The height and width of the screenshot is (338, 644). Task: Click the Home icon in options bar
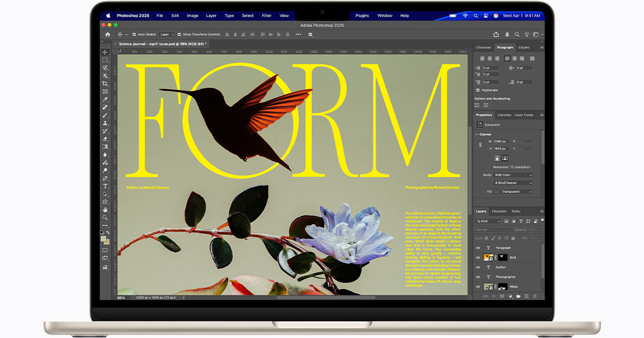click(107, 34)
